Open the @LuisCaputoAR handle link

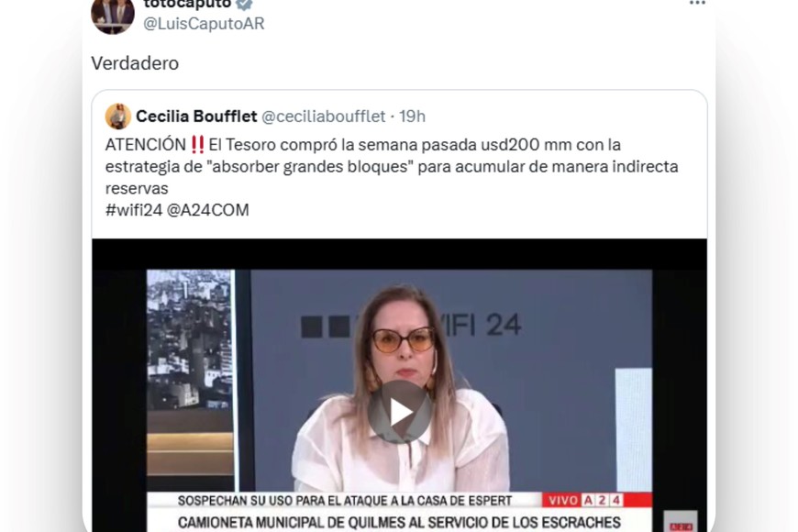coord(204,24)
